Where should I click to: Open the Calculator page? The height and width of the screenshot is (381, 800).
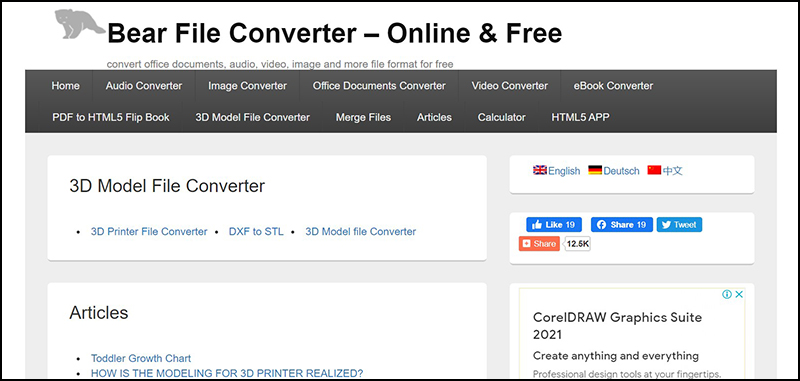point(502,117)
